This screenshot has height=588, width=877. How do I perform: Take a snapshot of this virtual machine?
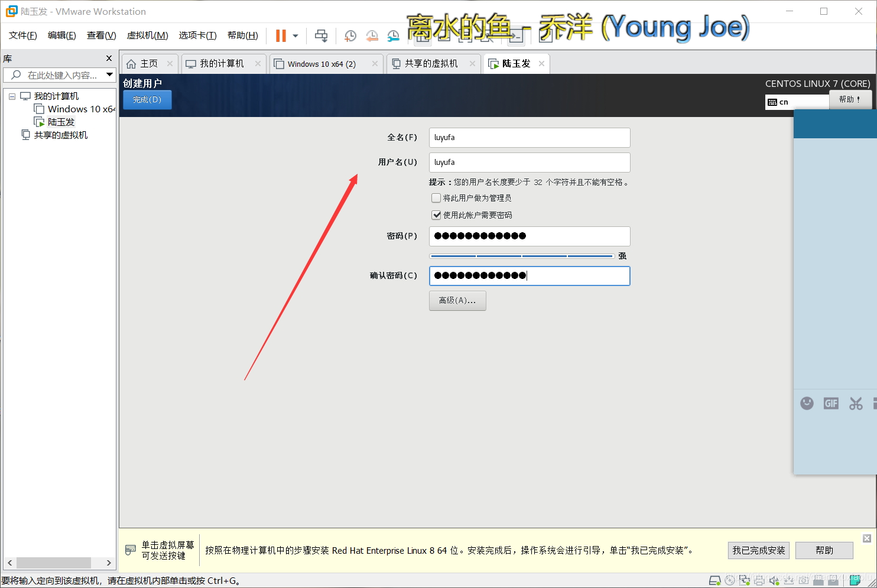tap(350, 35)
